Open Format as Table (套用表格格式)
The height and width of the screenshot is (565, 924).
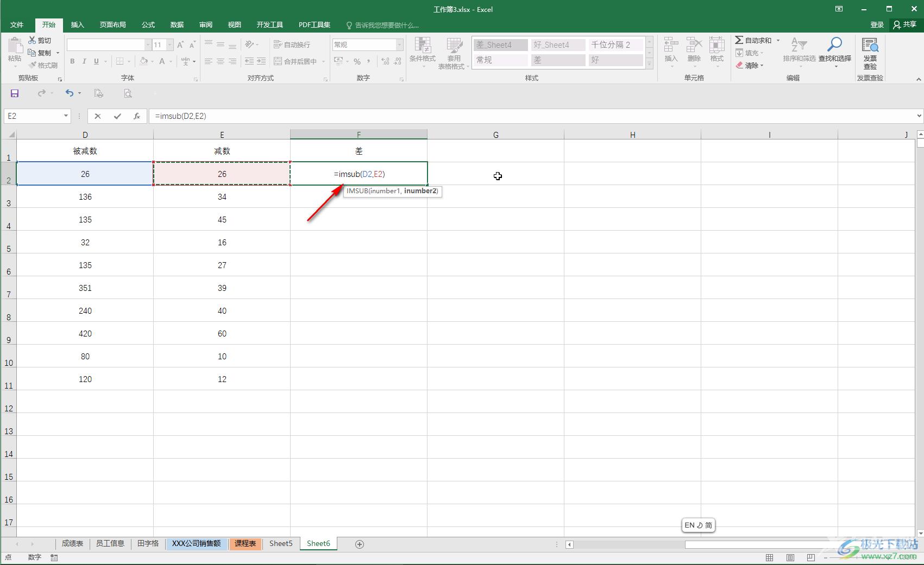point(454,53)
